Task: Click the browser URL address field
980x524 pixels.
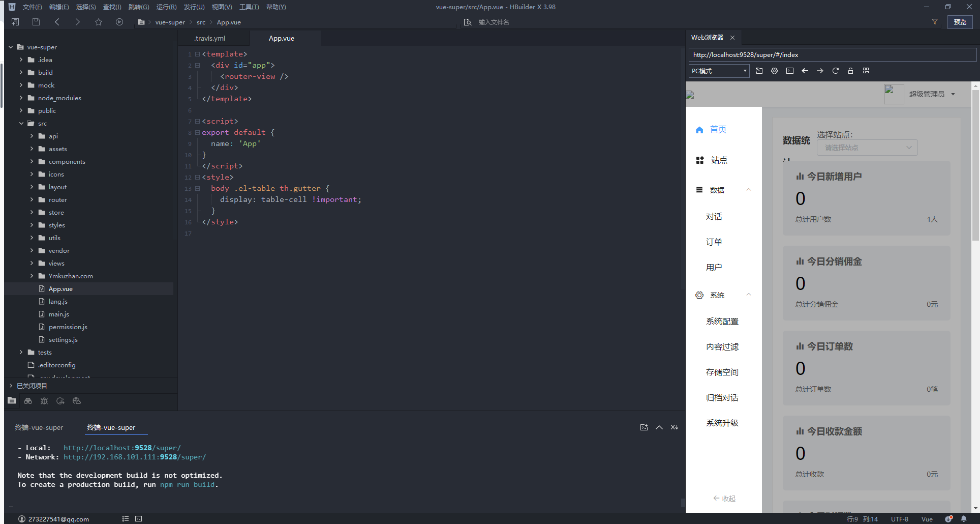Action: [x=832, y=54]
